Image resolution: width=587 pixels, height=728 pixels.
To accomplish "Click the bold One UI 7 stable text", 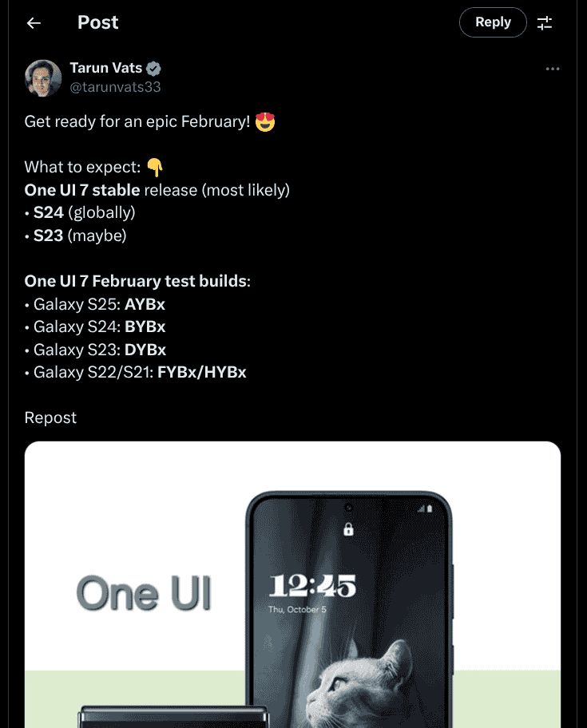I will (x=82, y=190).
